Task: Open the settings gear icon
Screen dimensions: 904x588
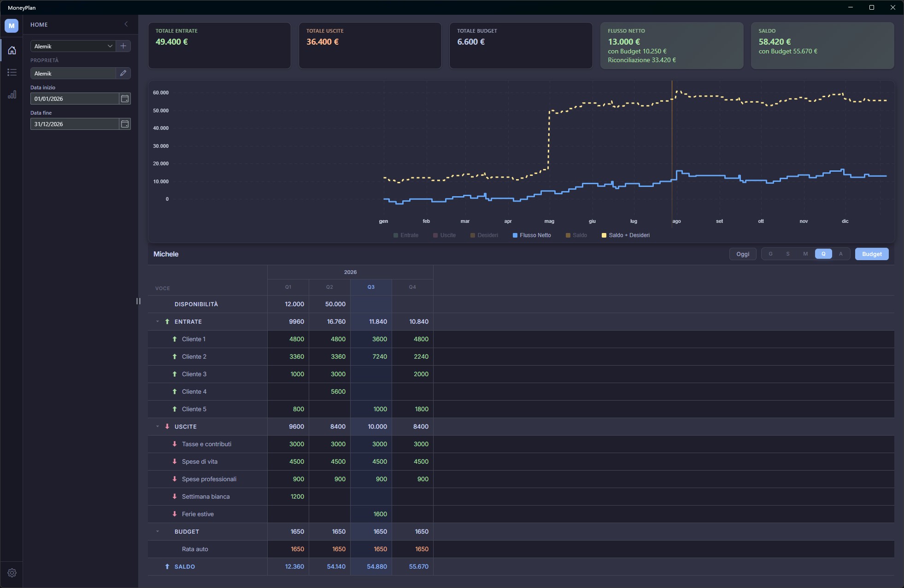Action: coord(12,573)
